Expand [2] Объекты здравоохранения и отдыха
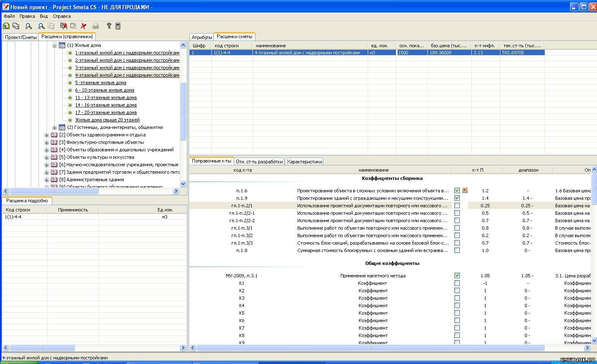 click(46, 135)
